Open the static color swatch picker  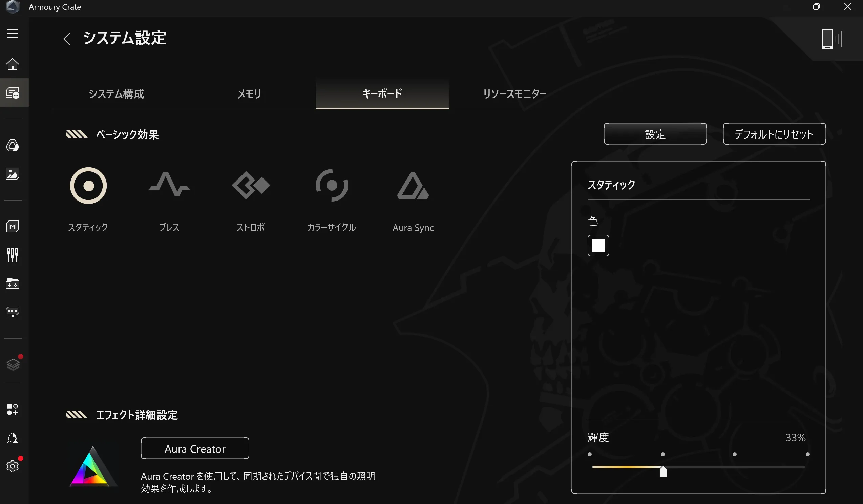click(598, 245)
